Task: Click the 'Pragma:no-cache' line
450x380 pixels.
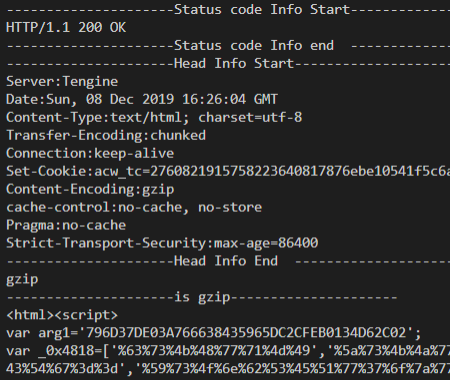Action: coord(66,225)
